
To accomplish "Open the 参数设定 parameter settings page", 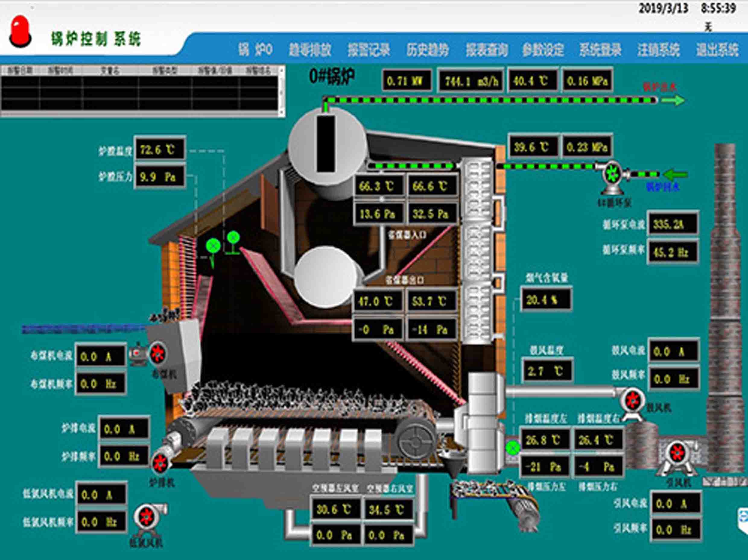I will (x=543, y=50).
